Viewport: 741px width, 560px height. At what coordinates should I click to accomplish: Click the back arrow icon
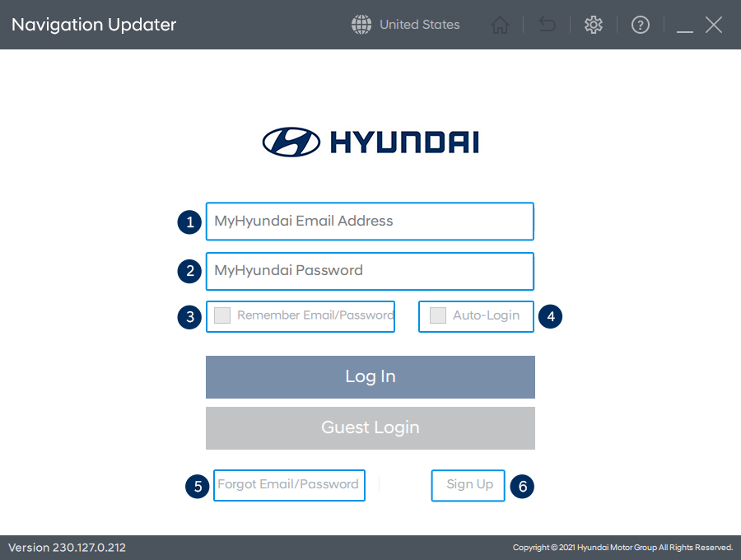(x=547, y=26)
